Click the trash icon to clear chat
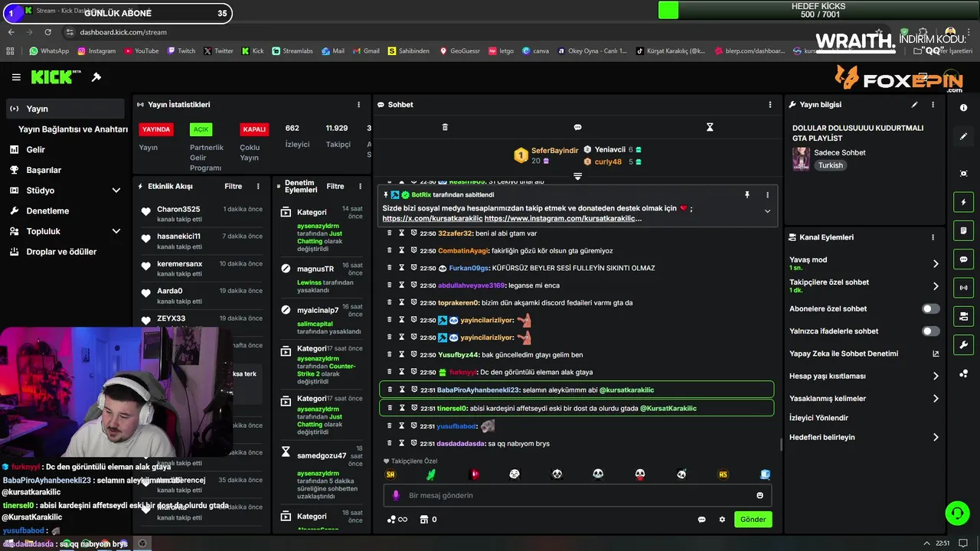Screen dimensions: 980x551 445,127
